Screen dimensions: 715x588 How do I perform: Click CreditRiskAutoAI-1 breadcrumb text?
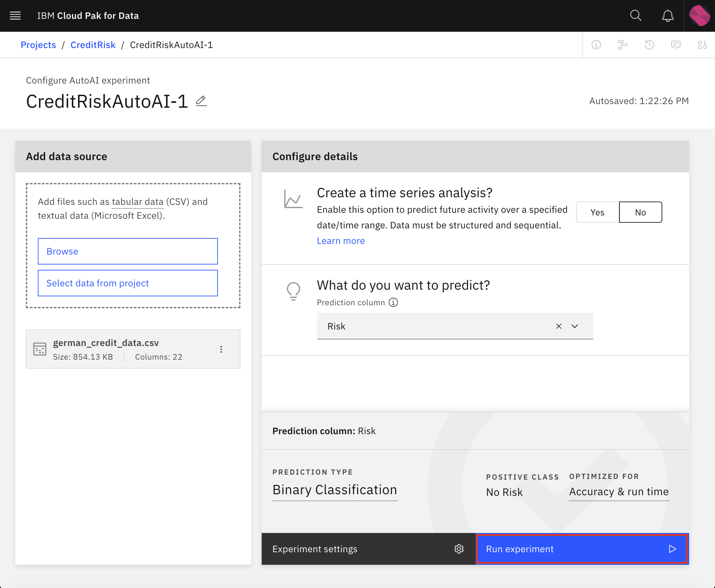pyautogui.click(x=171, y=45)
